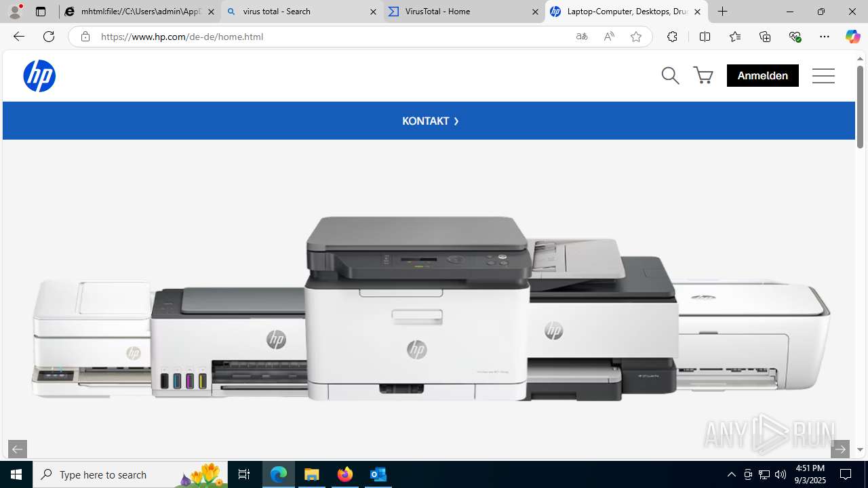Show the next carousel slide
This screenshot has height=488, width=868.
pos(840,449)
